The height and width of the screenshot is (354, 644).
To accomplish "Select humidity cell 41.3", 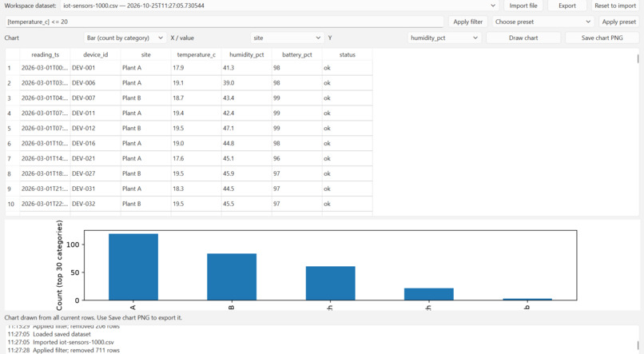I will click(246, 68).
